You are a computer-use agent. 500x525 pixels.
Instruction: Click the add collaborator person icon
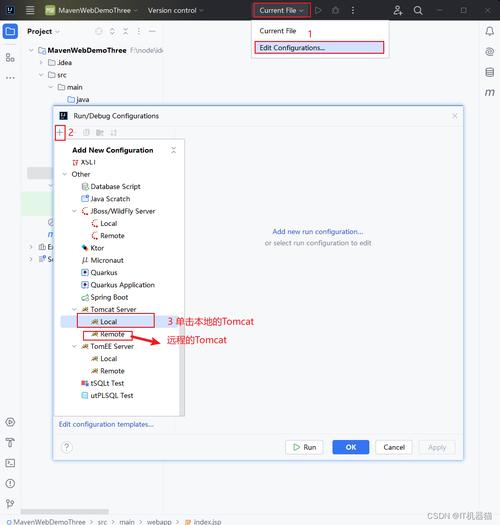(x=398, y=11)
